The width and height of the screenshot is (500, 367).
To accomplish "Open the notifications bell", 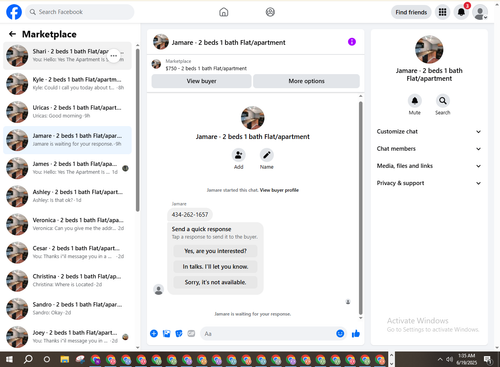I will [x=461, y=12].
